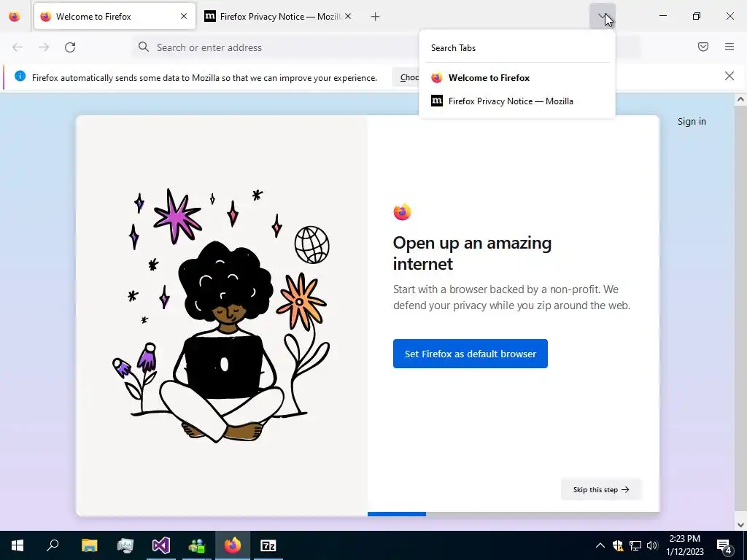Open 7-Zip from the taskbar
Viewport: 747px width, 560px height.
268,545
